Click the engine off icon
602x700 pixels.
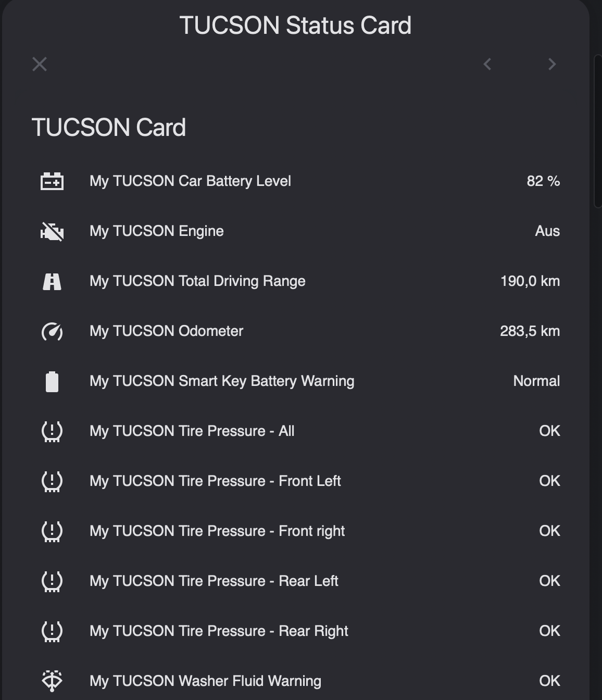pyautogui.click(x=52, y=231)
